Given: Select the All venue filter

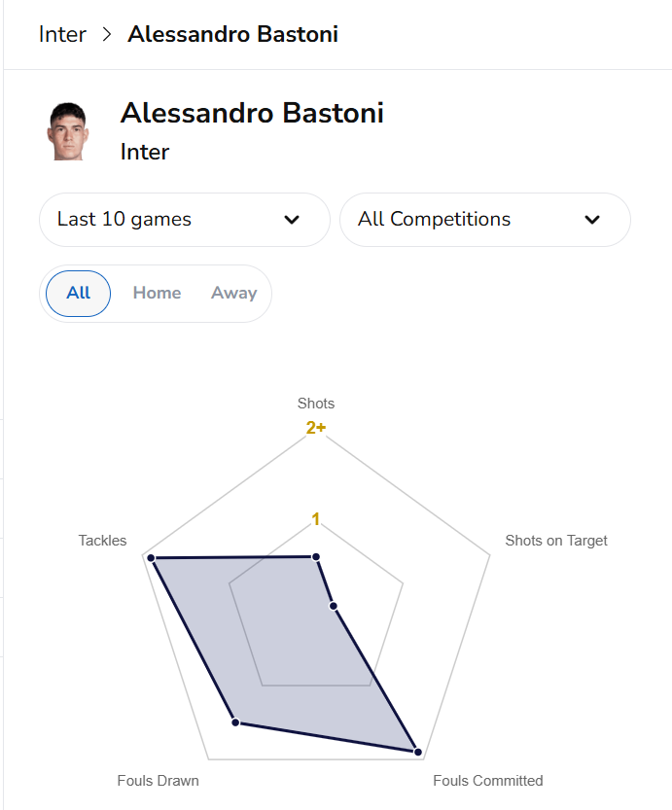Looking at the screenshot, I should coord(79,293).
